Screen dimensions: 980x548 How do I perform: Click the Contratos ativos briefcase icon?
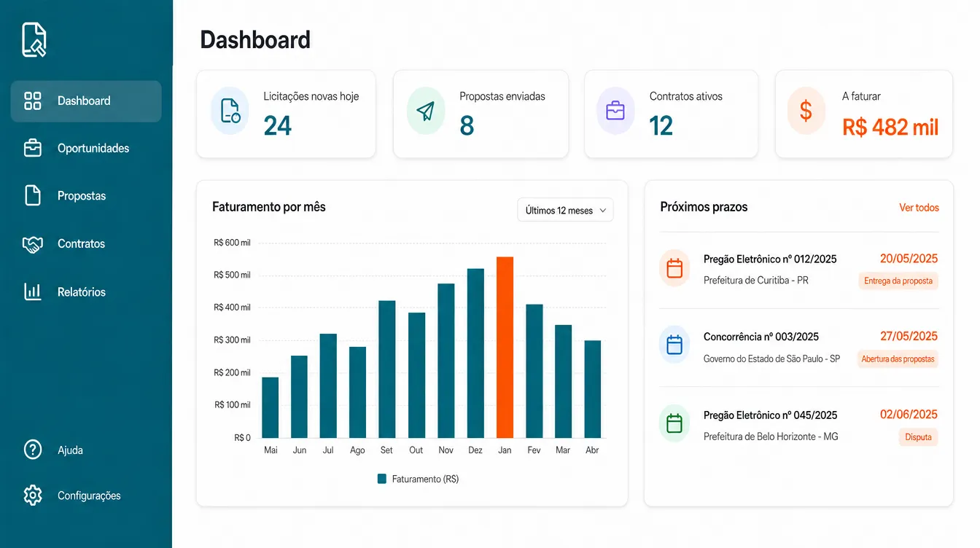615,111
